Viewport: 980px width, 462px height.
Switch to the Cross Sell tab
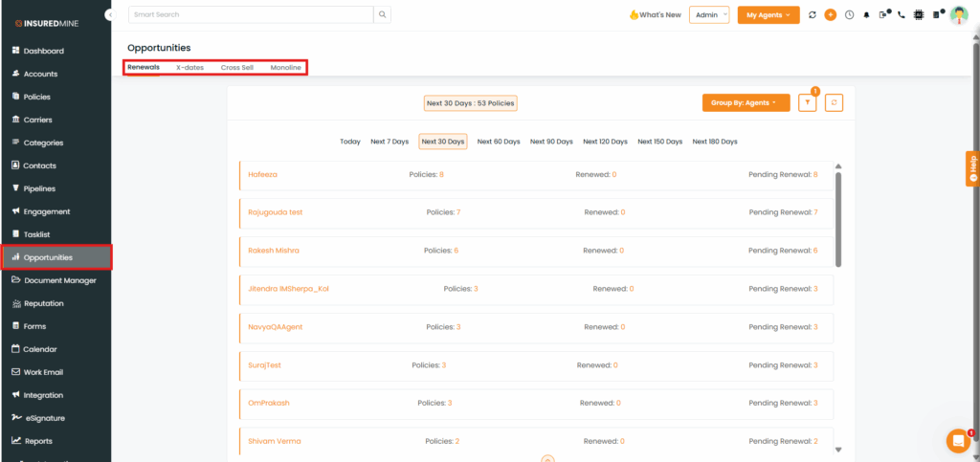click(x=236, y=68)
